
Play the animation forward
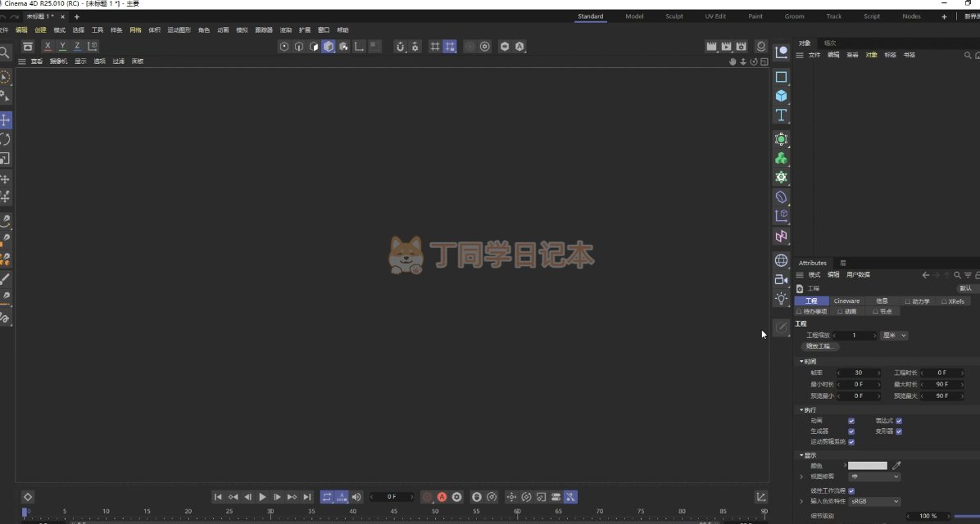[x=262, y=497]
